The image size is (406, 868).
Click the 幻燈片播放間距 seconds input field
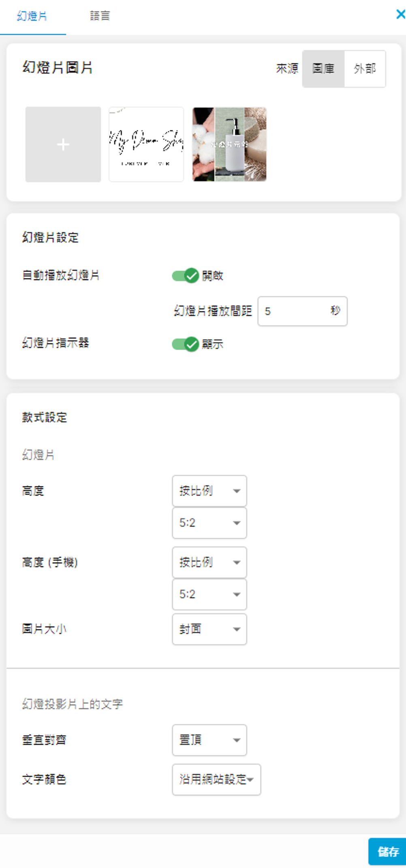coord(296,311)
